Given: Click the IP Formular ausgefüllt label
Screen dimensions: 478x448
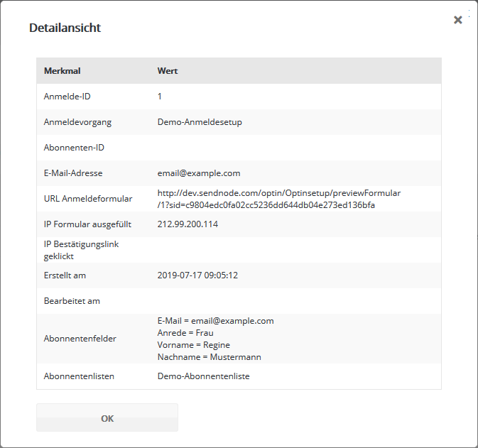Looking at the screenshot, I should (87, 224).
